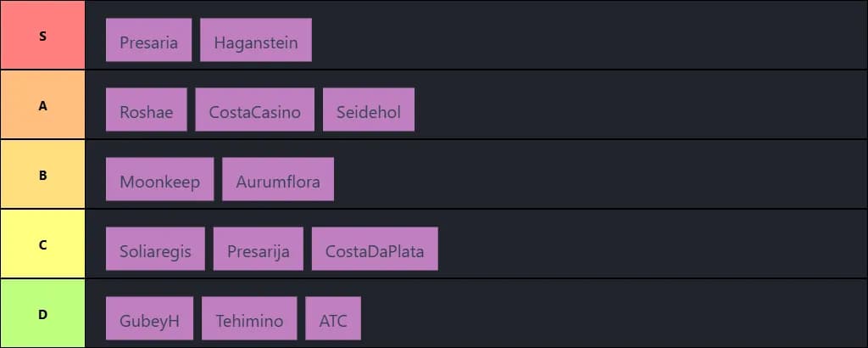Click the B tier label cell

[x=42, y=175]
